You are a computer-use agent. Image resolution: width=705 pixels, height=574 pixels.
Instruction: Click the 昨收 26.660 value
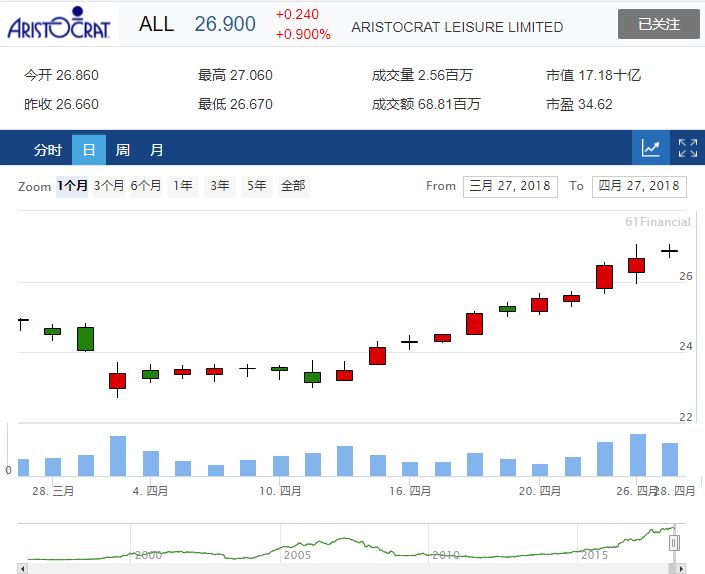(x=61, y=104)
